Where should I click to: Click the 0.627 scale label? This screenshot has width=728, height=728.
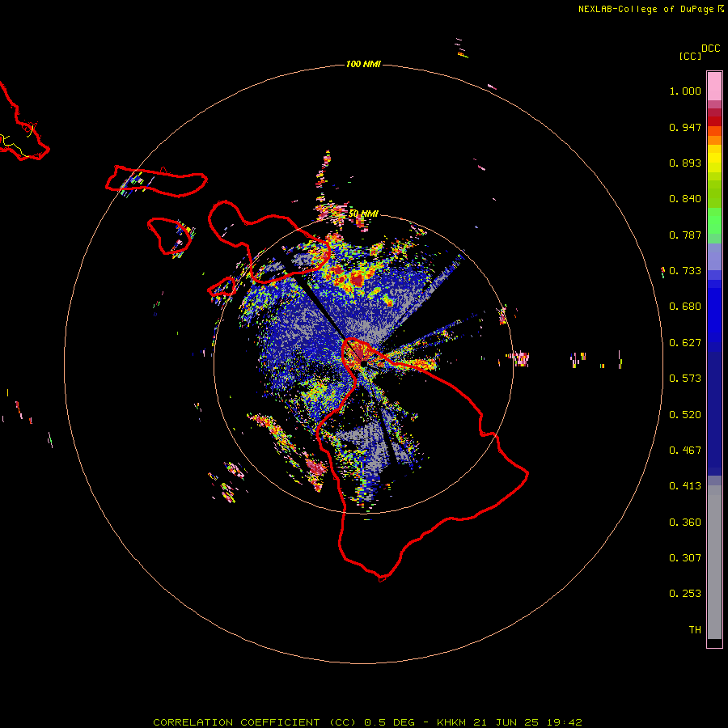tap(685, 343)
